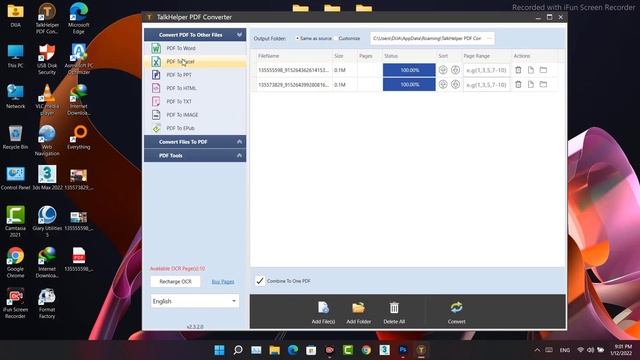Open 3ds Max 2022 desktop shortcut
Viewport: 640px width, 360px height.
coord(47,178)
